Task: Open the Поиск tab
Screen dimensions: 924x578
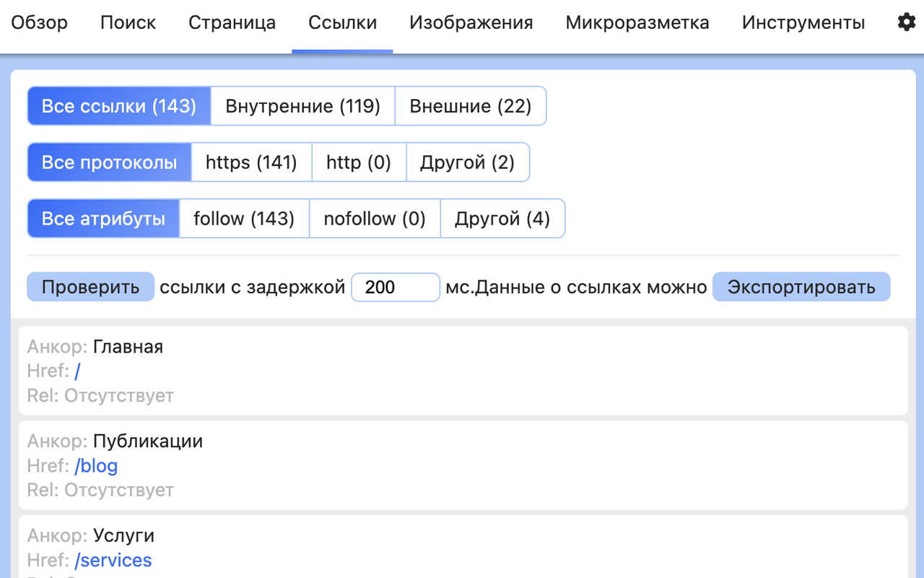Action: (x=128, y=23)
